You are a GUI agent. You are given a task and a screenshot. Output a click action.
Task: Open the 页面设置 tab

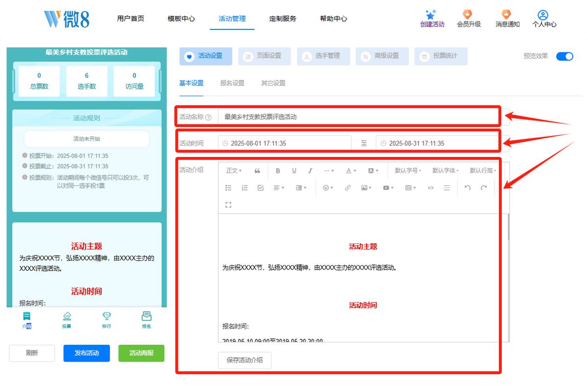click(265, 56)
